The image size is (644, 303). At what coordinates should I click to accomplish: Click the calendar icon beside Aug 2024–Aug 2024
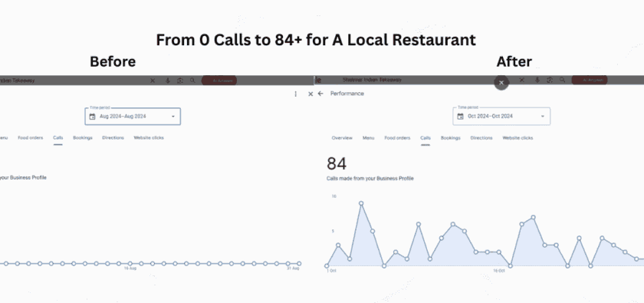click(x=92, y=117)
